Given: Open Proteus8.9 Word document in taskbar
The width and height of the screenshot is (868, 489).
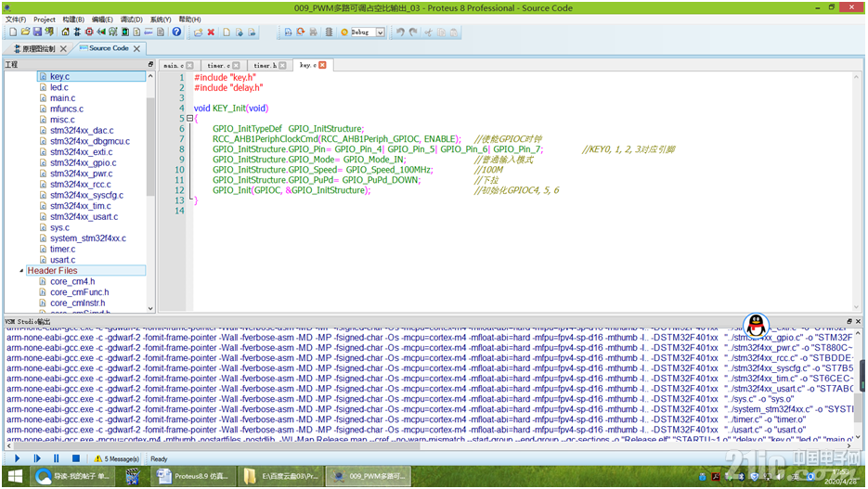Looking at the screenshot, I should coord(193,476).
